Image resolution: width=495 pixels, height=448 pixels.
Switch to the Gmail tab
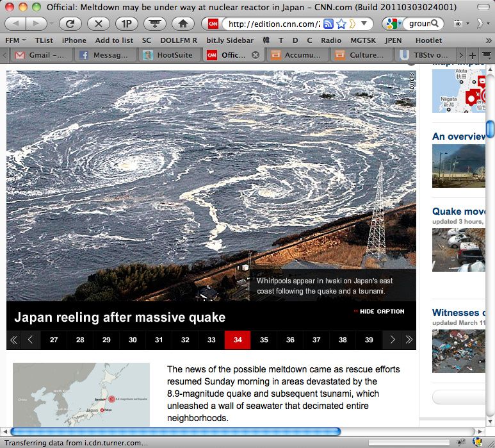coord(40,55)
